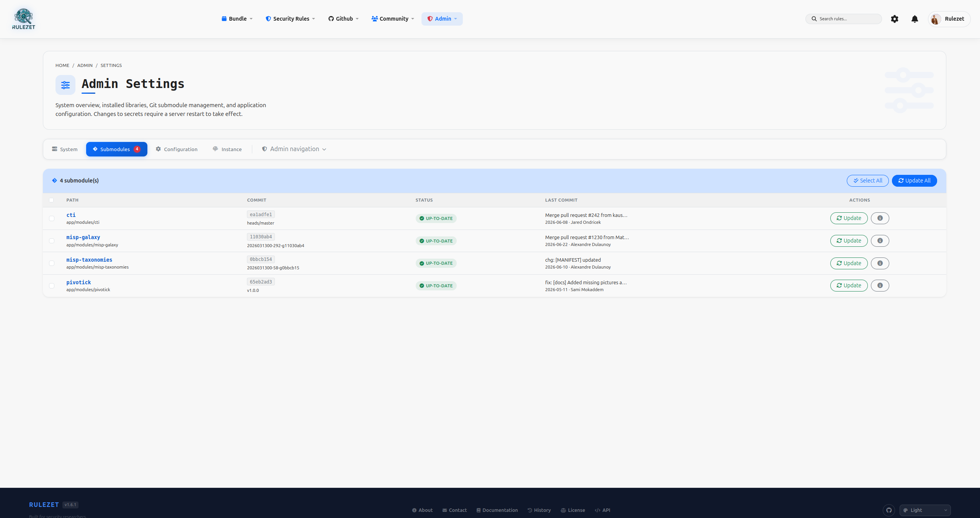Switch to the Submodules tab

pyautogui.click(x=117, y=149)
